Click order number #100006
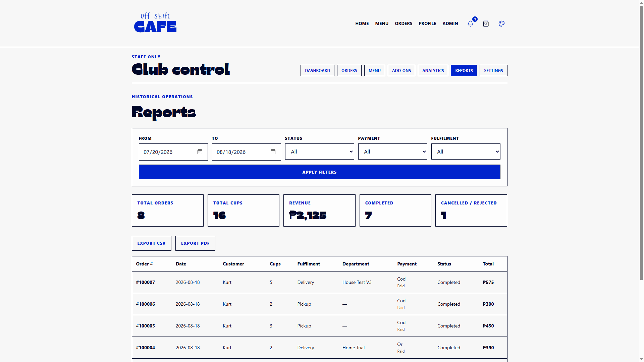The image size is (644, 362). click(x=146, y=304)
